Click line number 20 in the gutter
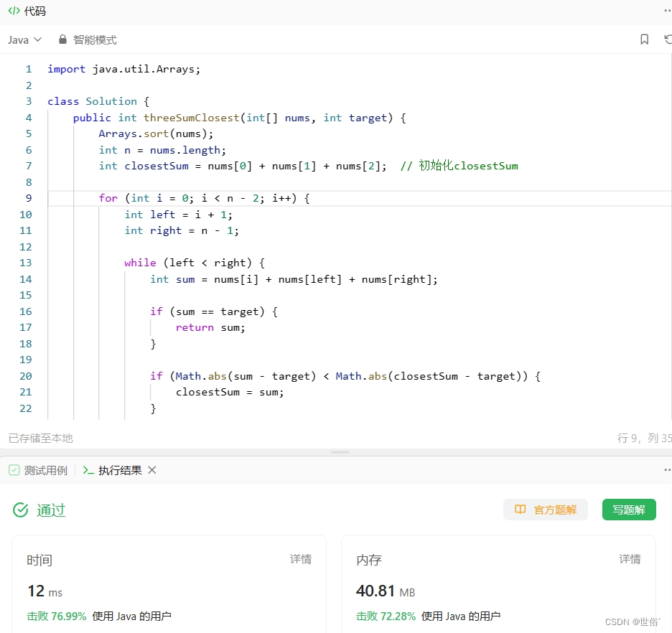This screenshot has height=633, width=672. click(26, 376)
